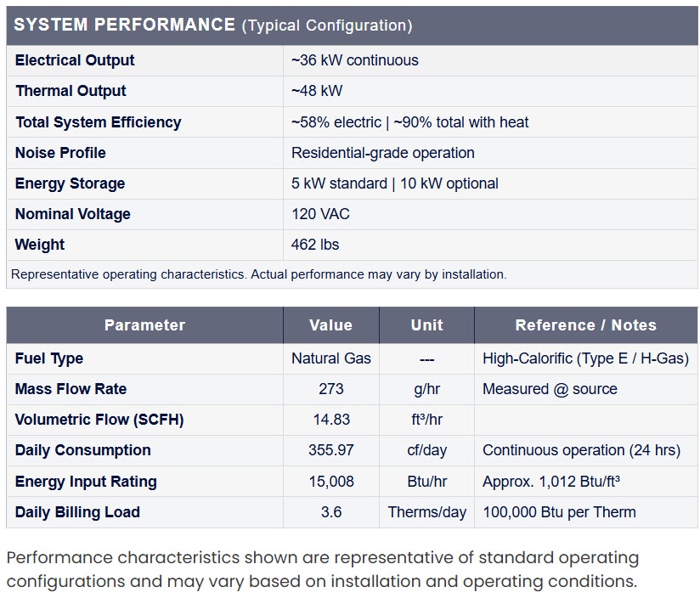Select the Mass Flow Rate row label
The width and height of the screenshot is (700, 598).
(71, 389)
